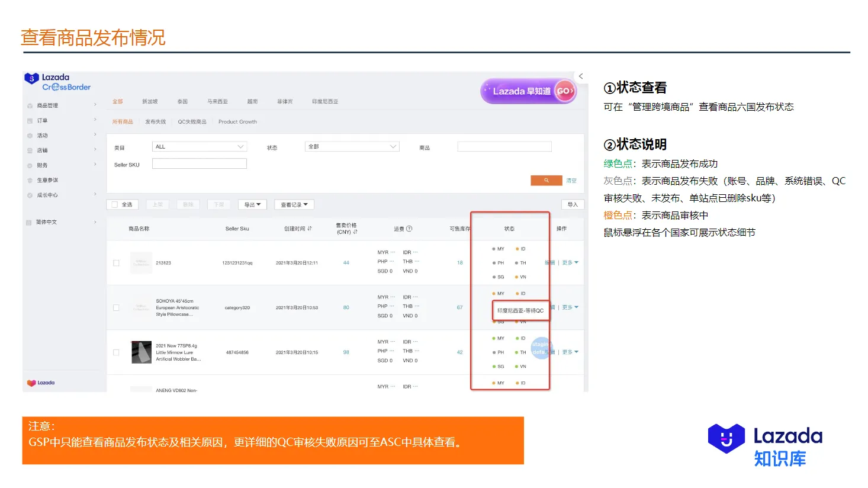Click the 运费 help question-mark icon
The width and height of the screenshot is (868, 488).
point(409,229)
